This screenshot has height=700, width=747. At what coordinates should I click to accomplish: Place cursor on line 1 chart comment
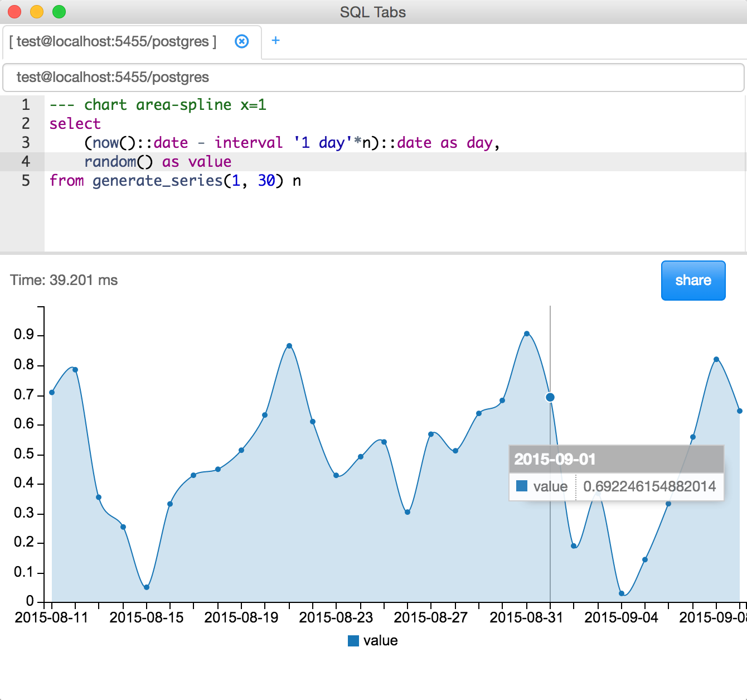158,105
